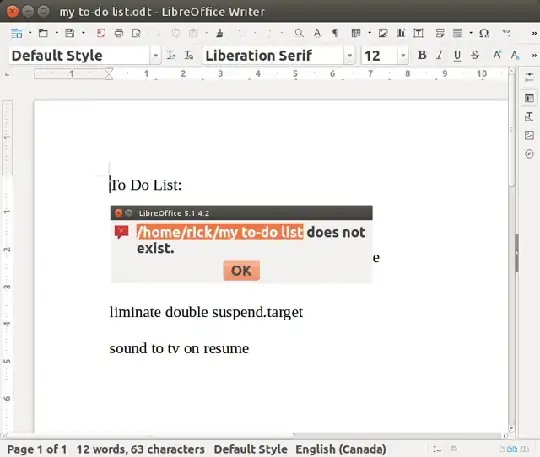Click the Insert Chart icon
Viewport: 540px width, 457px height.
coord(401,33)
